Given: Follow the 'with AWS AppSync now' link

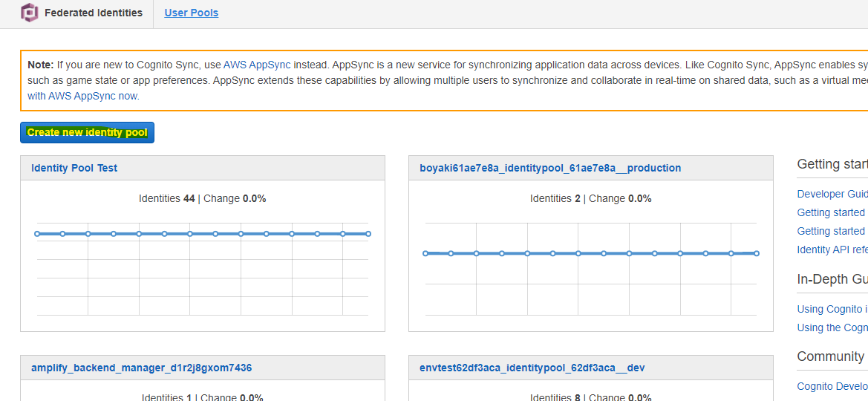Looking at the screenshot, I should tap(84, 96).
